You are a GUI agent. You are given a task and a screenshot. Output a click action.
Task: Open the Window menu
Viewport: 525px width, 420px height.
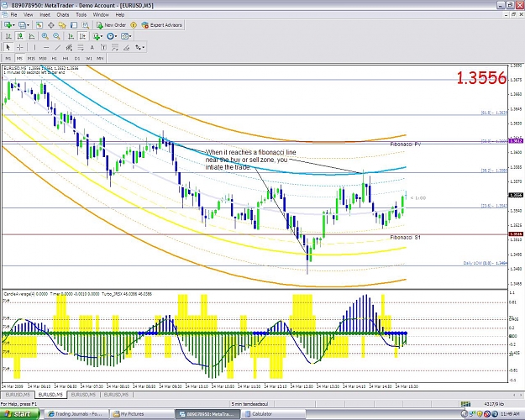[x=101, y=15]
